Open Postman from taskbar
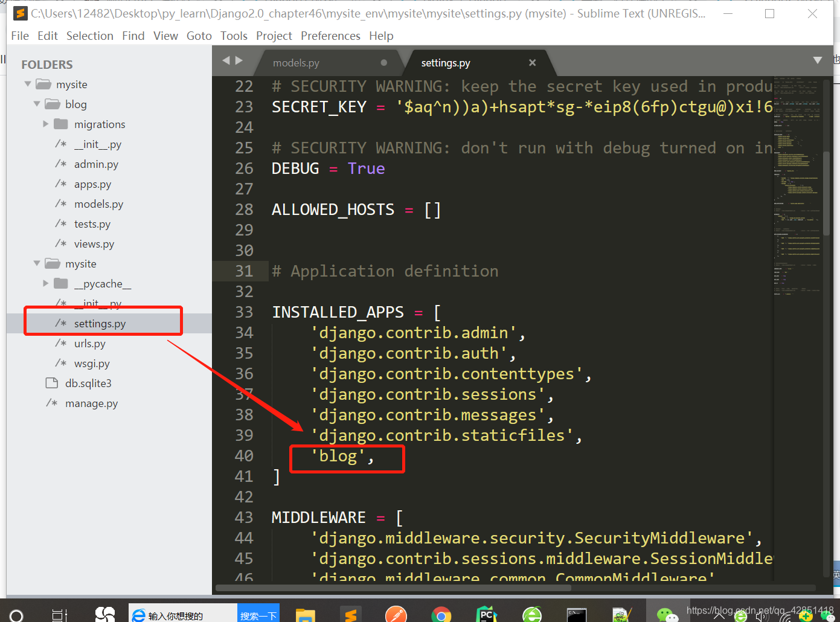 pyautogui.click(x=396, y=615)
